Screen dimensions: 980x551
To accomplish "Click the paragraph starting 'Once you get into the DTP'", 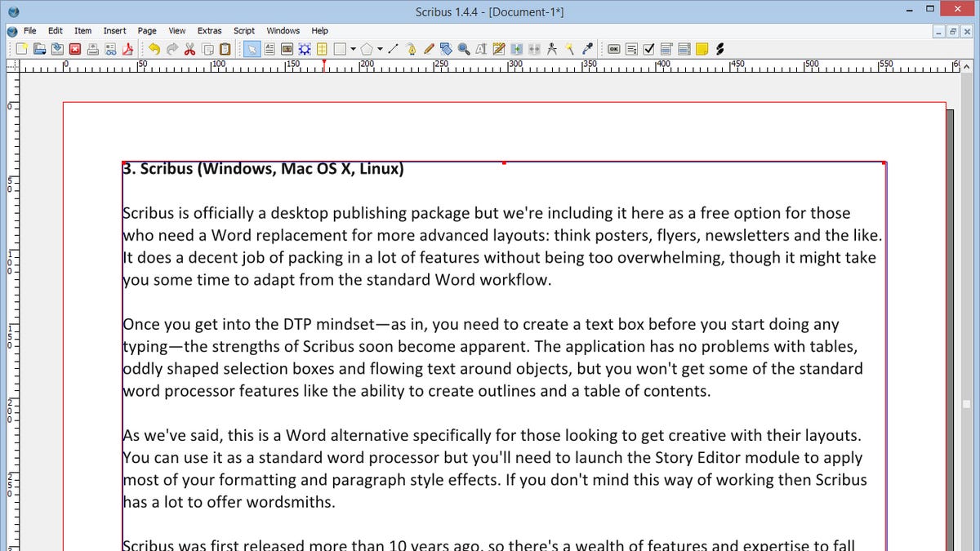I will point(493,358).
